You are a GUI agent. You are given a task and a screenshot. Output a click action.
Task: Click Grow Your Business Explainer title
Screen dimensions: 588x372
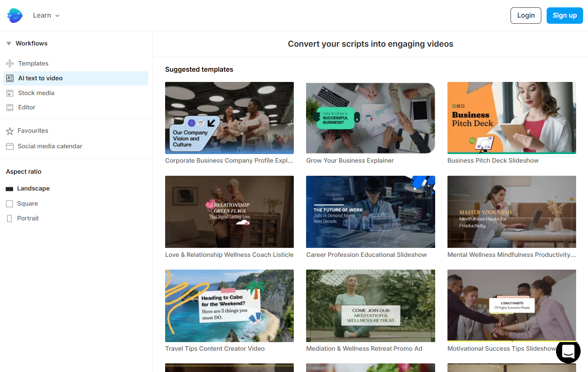click(350, 161)
